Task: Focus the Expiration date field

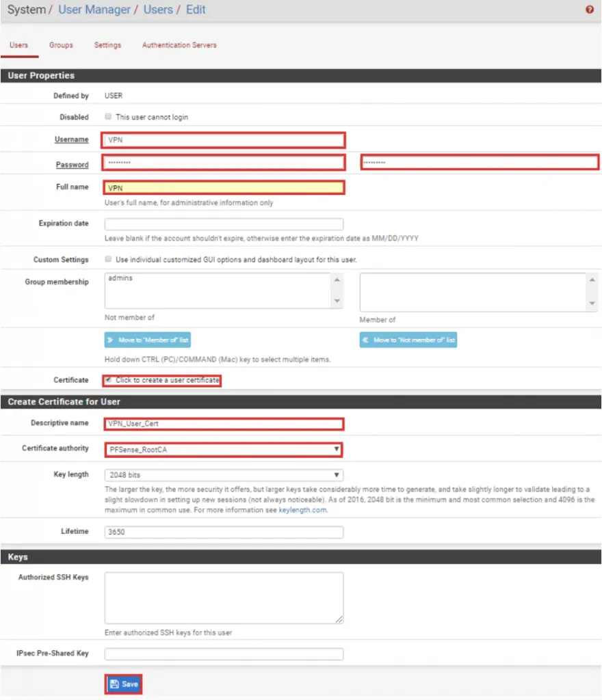Action: point(224,224)
